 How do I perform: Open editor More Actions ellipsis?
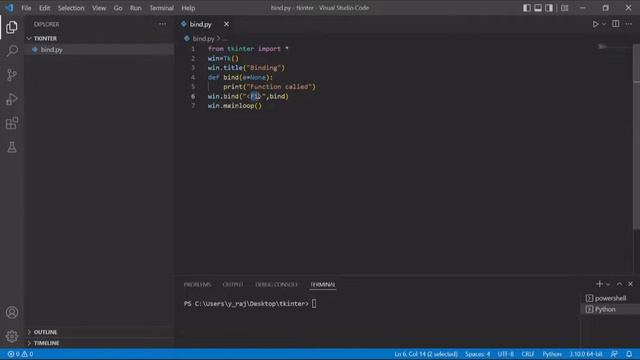coord(629,24)
